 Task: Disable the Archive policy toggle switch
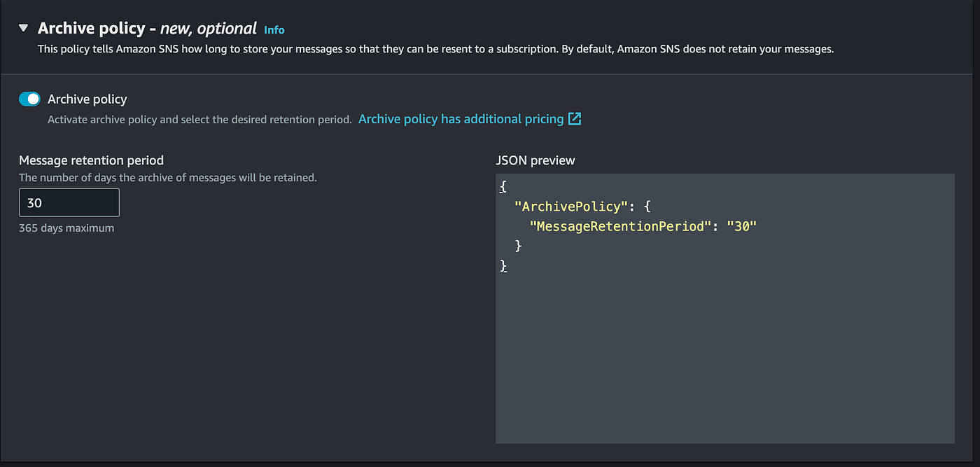[x=29, y=99]
